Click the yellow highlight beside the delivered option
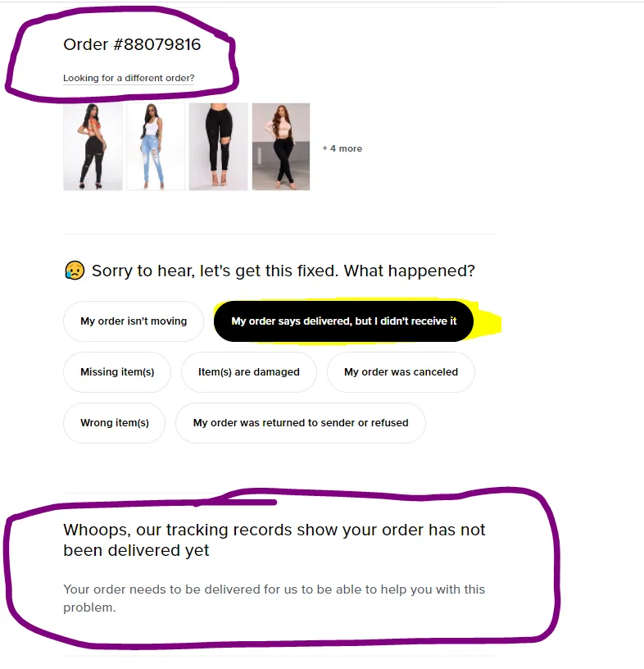The width and height of the screenshot is (644, 669). (x=488, y=322)
